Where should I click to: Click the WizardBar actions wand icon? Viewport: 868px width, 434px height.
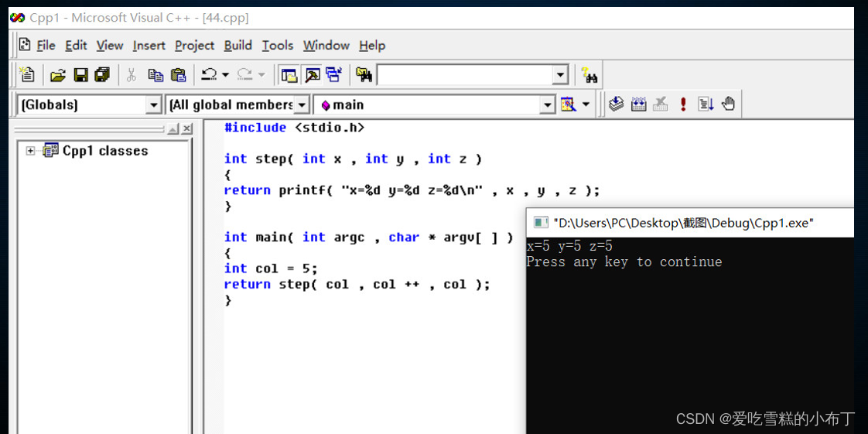(x=568, y=104)
